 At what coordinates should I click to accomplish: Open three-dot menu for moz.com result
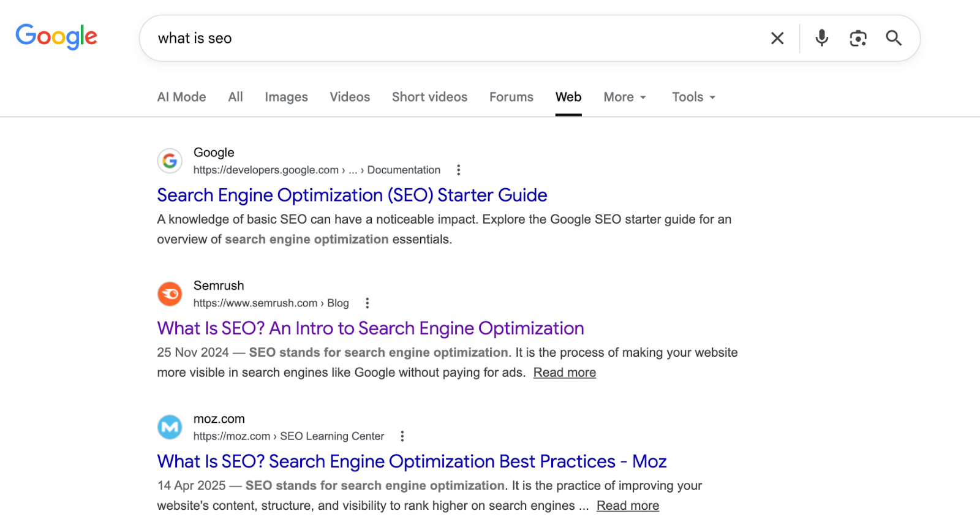(402, 436)
